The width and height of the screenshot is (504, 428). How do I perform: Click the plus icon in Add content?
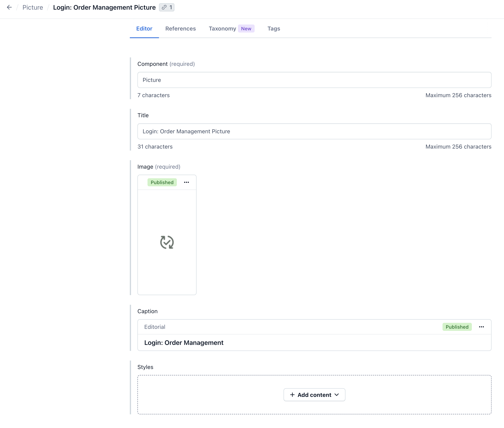[x=292, y=395]
